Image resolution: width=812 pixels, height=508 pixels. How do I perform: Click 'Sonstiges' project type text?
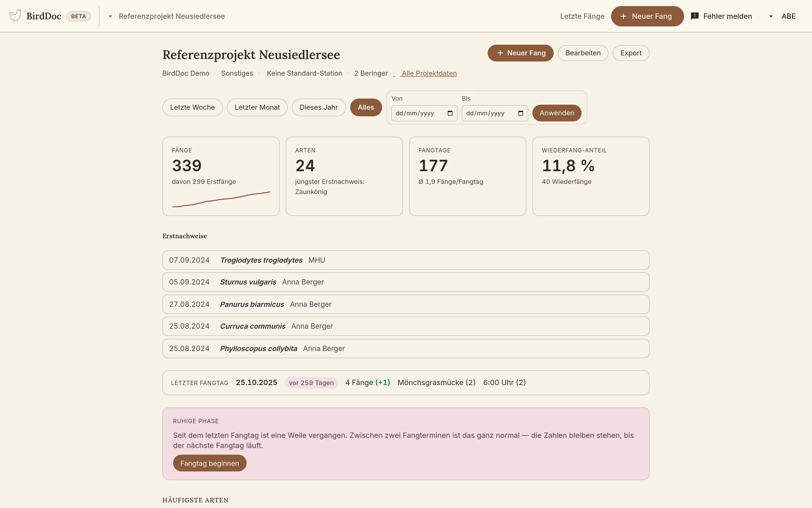(x=237, y=73)
